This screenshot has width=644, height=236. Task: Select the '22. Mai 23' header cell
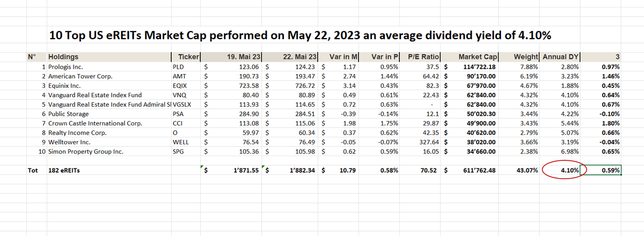(290, 56)
